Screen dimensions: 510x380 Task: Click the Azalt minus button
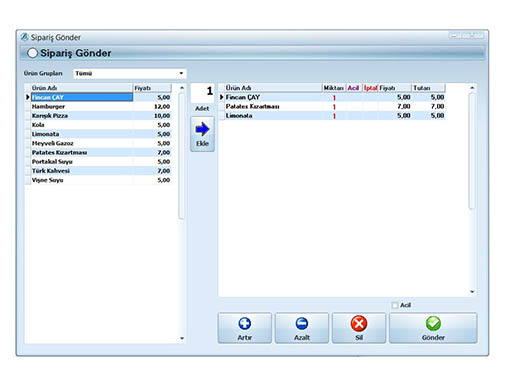point(302,328)
